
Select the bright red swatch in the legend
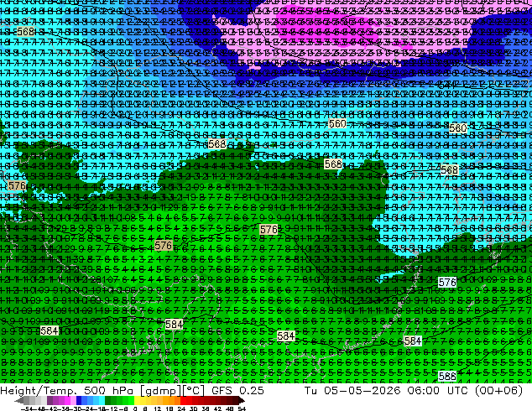tap(183, 400)
